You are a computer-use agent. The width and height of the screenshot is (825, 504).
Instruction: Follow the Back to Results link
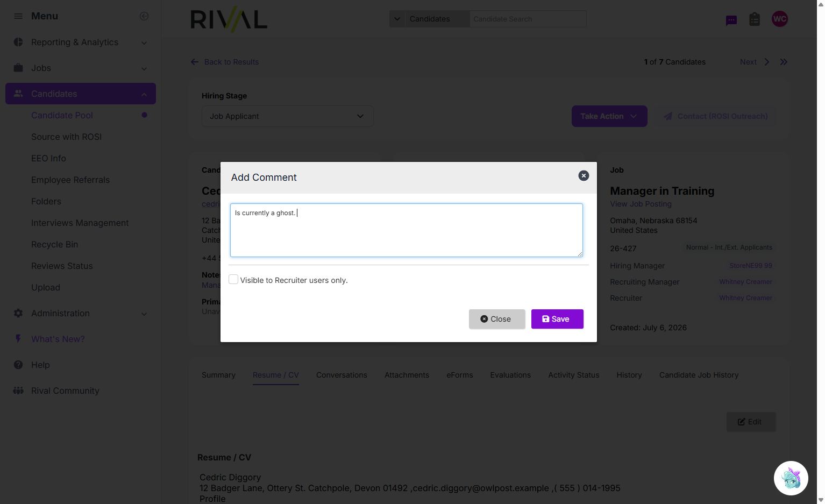tap(225, 62)
